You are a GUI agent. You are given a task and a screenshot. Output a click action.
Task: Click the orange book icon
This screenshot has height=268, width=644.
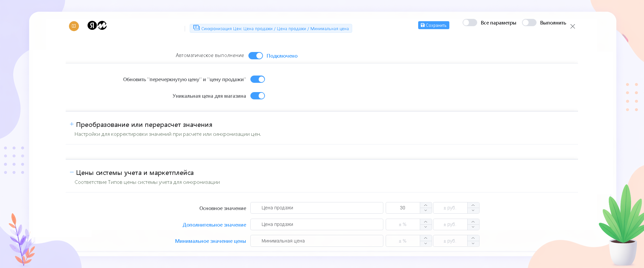pos(74,26)
